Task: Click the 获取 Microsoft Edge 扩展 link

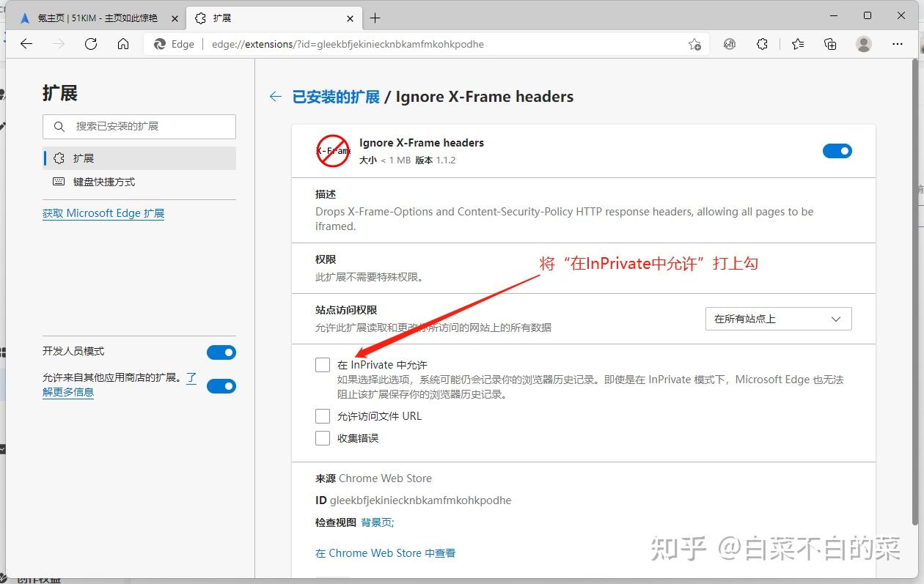Action: 103,213
